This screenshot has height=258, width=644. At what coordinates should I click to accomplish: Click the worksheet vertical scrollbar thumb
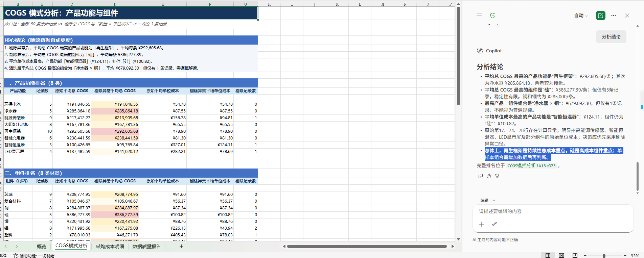[x=458, y=56]
